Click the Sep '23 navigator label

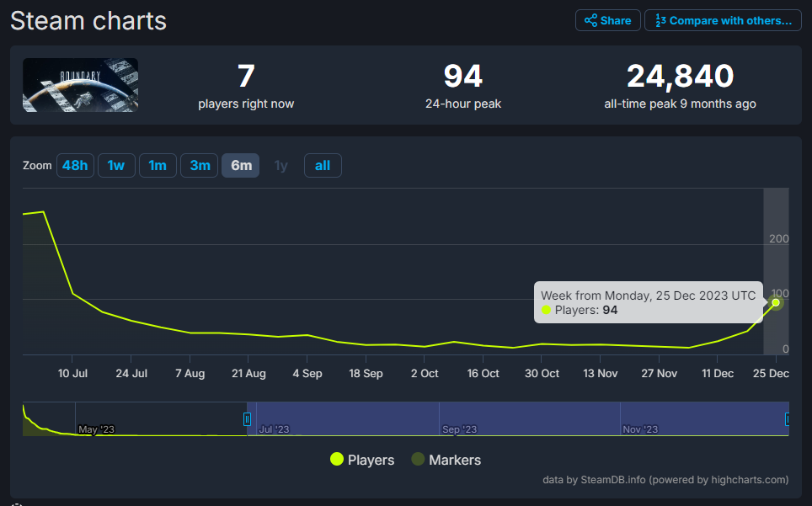[459, 429]
